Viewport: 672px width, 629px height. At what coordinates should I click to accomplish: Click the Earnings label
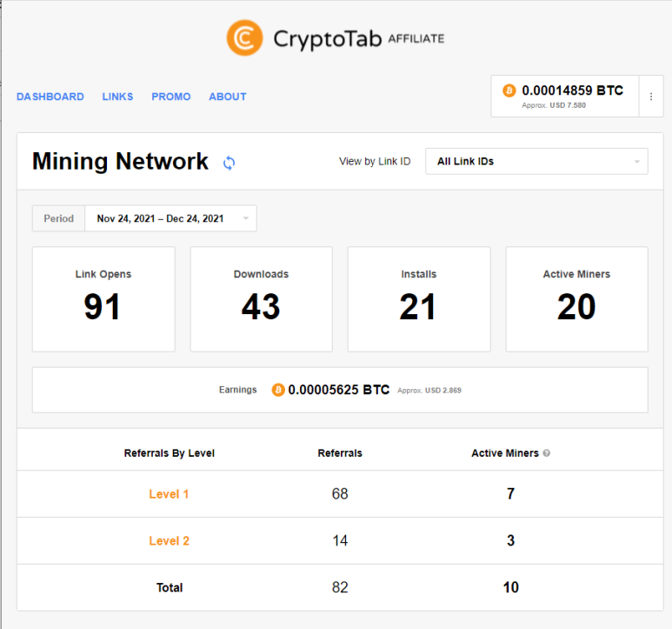point(238,390)
